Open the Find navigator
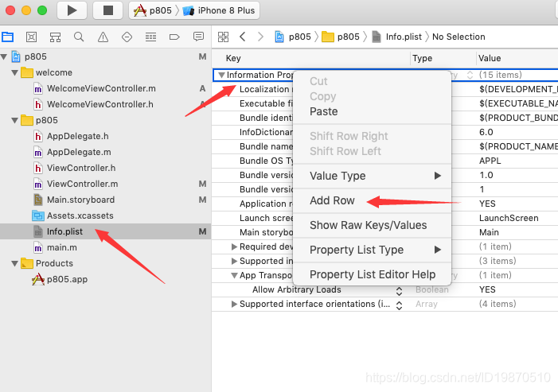 click(79, 37)
